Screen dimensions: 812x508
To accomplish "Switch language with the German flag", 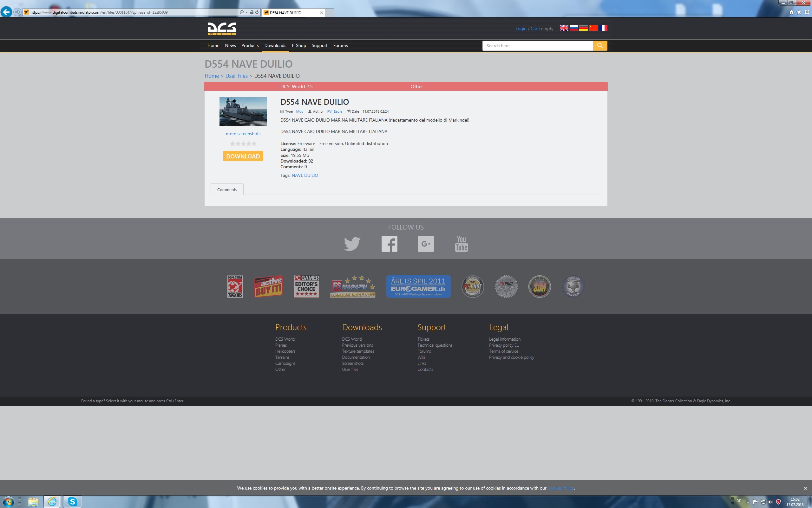I will tap(584, 28).
